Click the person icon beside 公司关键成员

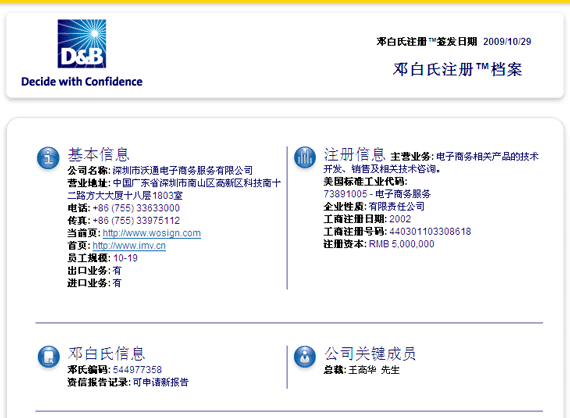click(305, 357)
